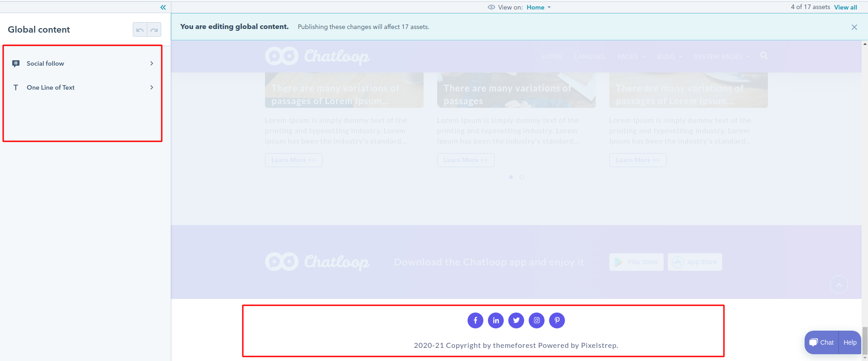
Task: Open the Chat widget button
Action: coord(822,342)
